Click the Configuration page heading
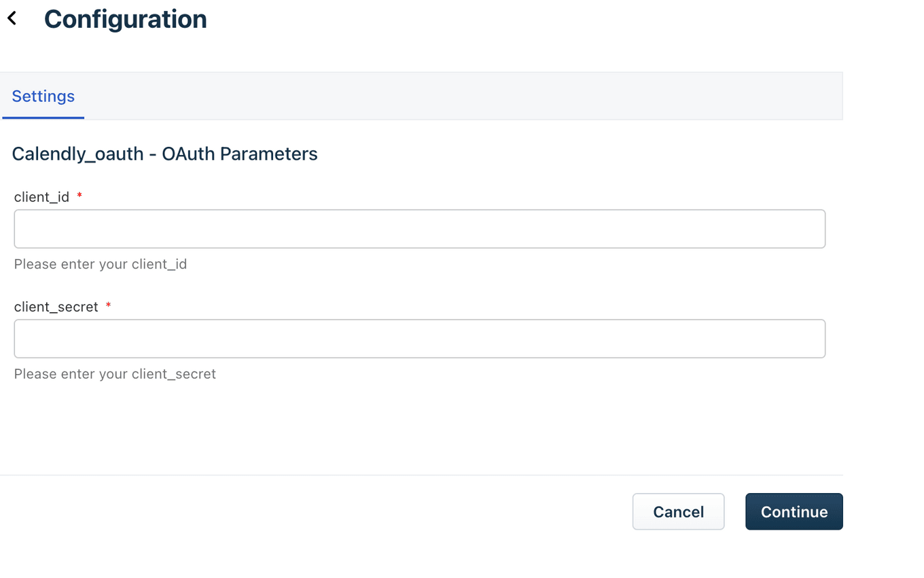The height and width of the screenshot is (578, 924). point(125,19)
